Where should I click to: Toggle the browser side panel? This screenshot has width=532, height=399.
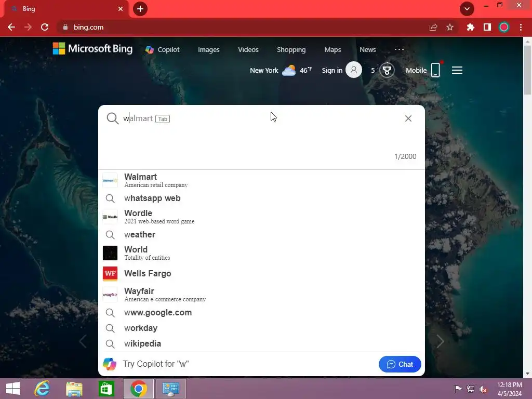pyautogui.click(x=487, y=27)
